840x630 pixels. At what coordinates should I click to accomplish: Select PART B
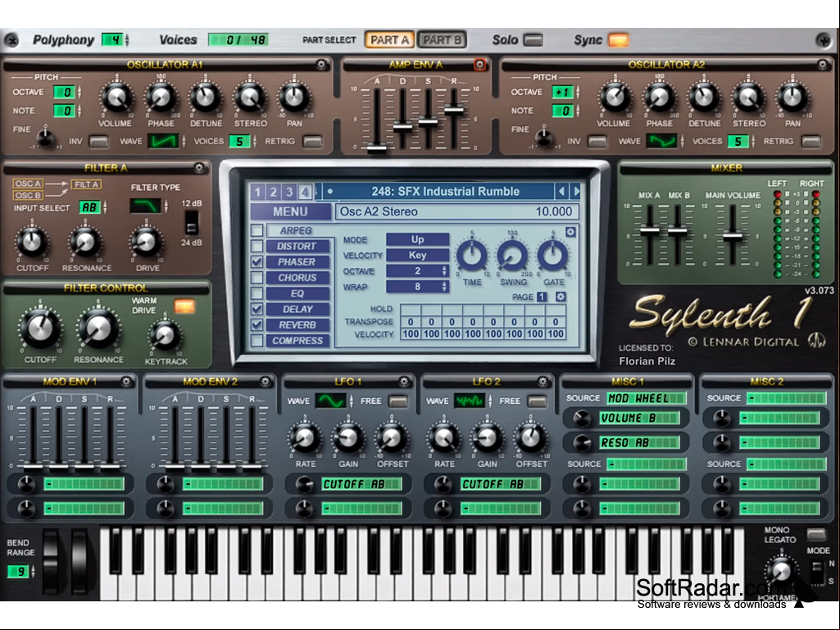pyautogui.click(x=442, y=39)
